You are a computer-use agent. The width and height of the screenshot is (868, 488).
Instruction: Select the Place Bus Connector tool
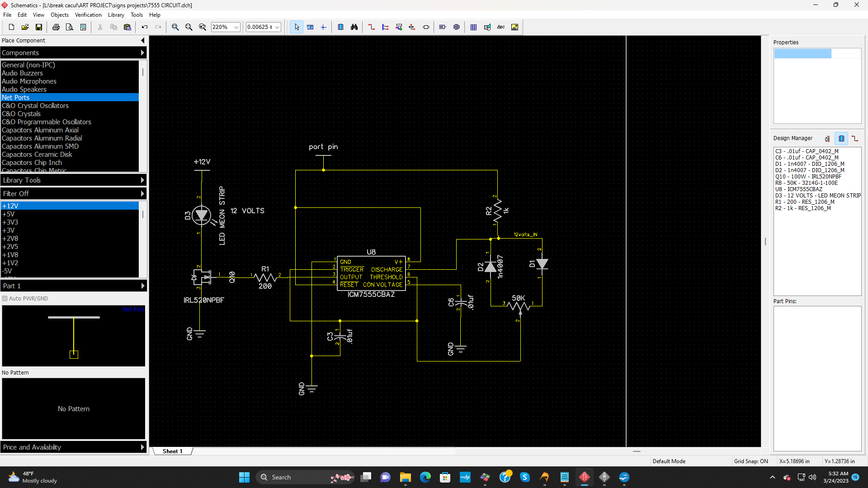pos(399,27)
